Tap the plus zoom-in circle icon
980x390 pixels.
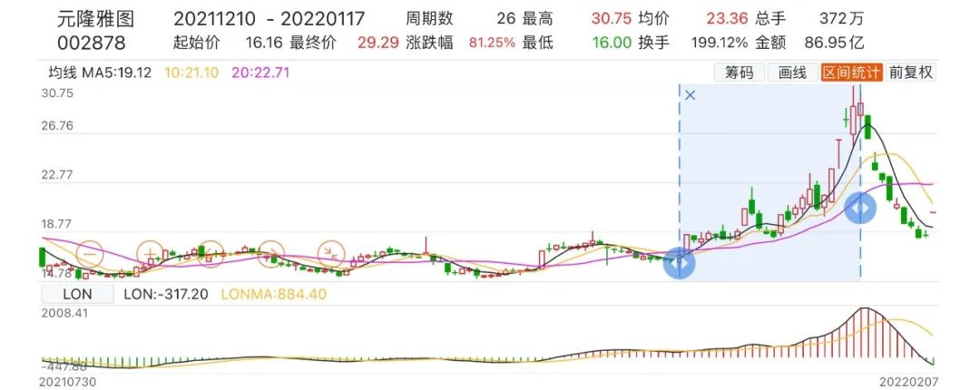151,254
